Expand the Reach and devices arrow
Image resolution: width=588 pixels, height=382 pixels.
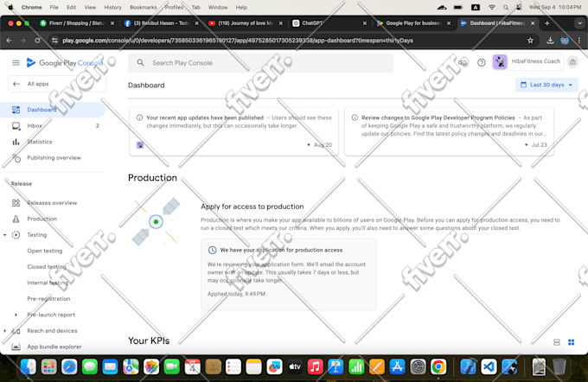pos(4,331)
